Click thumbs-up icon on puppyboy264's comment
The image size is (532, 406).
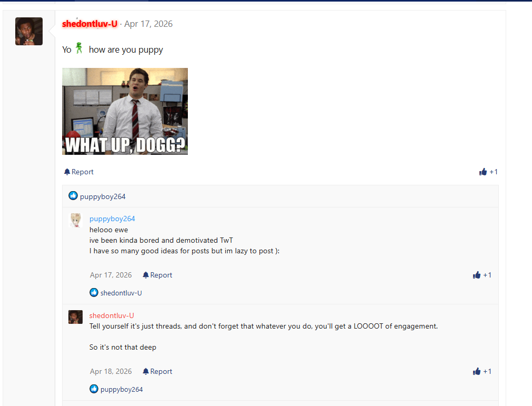pyautogui.click(x=476, y=275)
